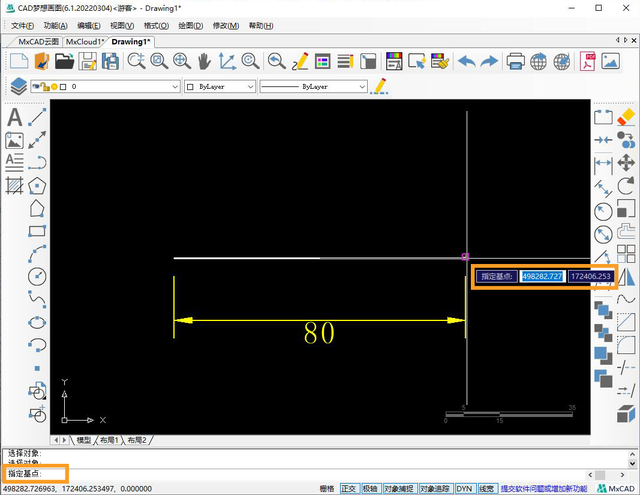Click the Print icon

515,61
